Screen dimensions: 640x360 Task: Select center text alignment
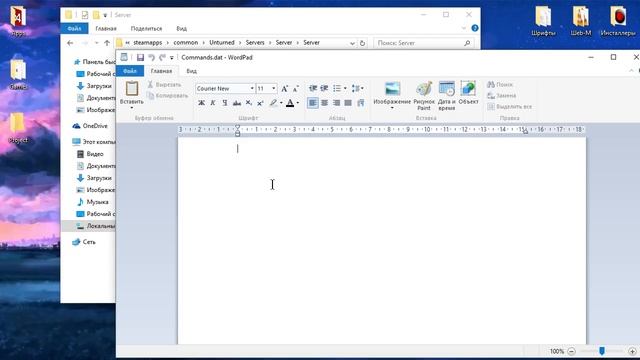(324, 103)
